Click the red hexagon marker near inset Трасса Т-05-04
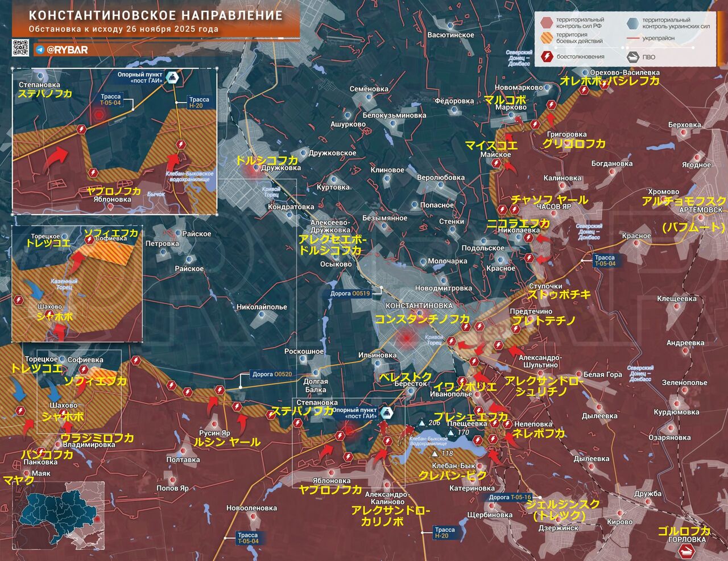728x561 pixels. click(100, 114)
